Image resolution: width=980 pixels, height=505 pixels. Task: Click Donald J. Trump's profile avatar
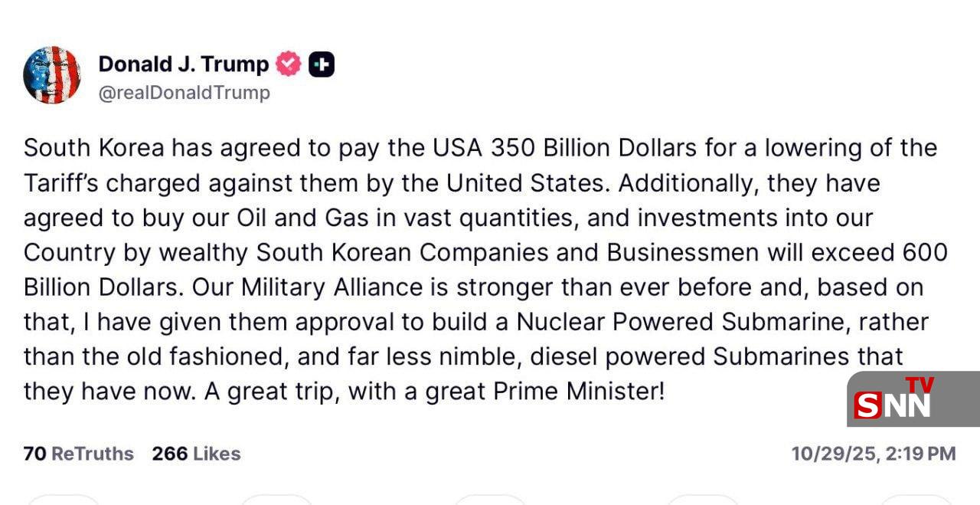point(52,75)
